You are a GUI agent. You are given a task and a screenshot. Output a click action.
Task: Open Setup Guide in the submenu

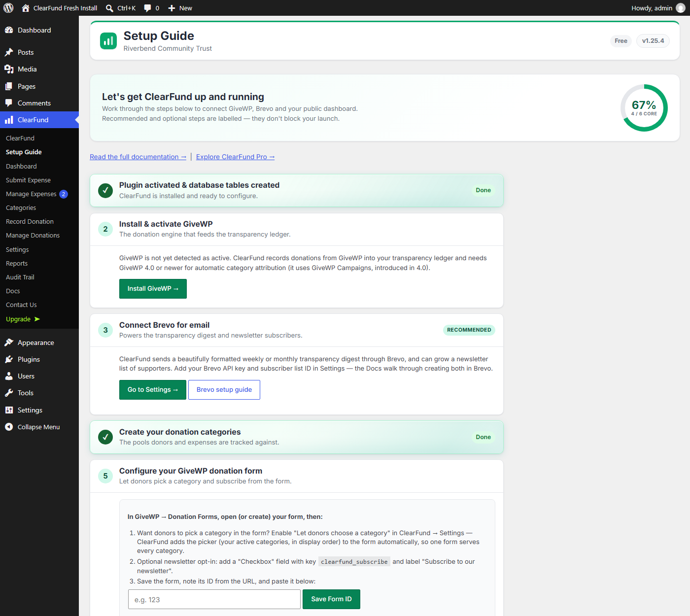24,152
